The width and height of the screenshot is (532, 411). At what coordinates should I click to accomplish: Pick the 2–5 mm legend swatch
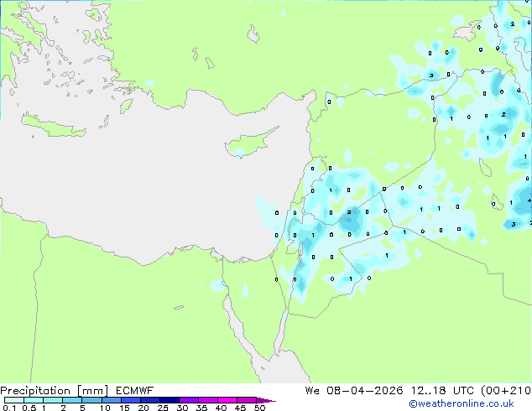click(72, 400)
